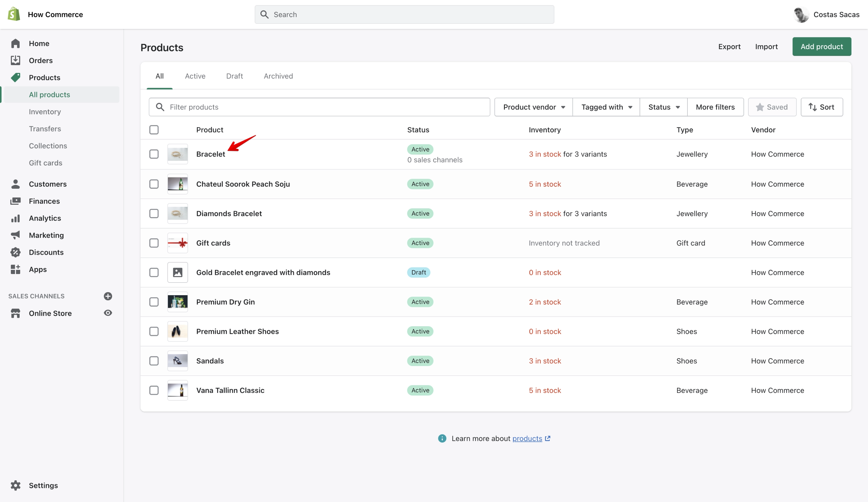Select the Gift cards row checkbox
Image resolution: width=868 pixels, height=502 pixels.
point(154,243)
